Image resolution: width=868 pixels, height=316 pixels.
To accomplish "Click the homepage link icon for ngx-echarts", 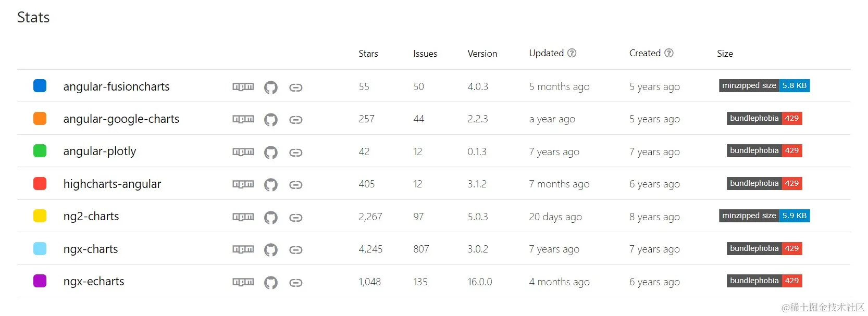I will [x=296, y=282].
